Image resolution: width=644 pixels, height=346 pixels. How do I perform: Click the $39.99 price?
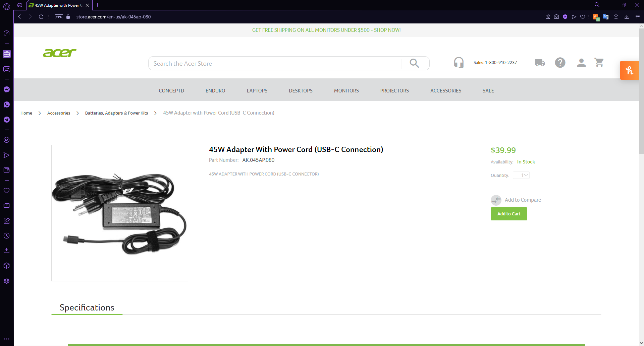point(503,150)
